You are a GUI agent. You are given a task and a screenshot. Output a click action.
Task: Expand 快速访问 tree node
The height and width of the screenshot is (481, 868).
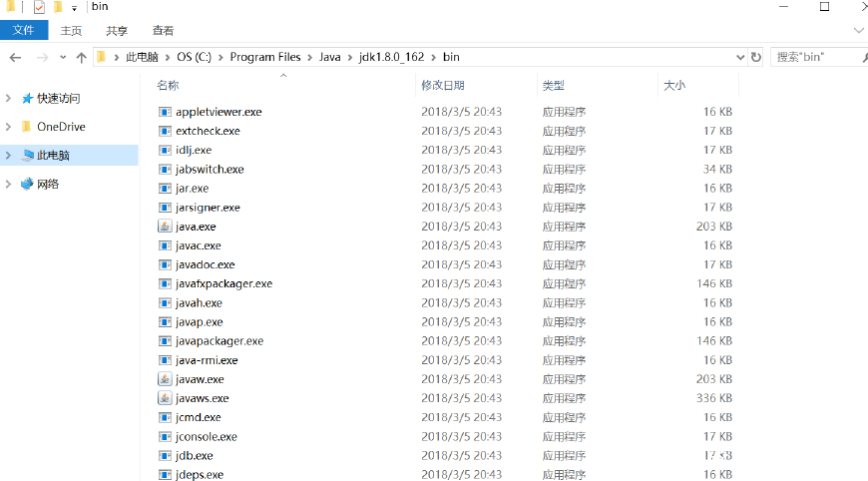(x=8, y=98)
